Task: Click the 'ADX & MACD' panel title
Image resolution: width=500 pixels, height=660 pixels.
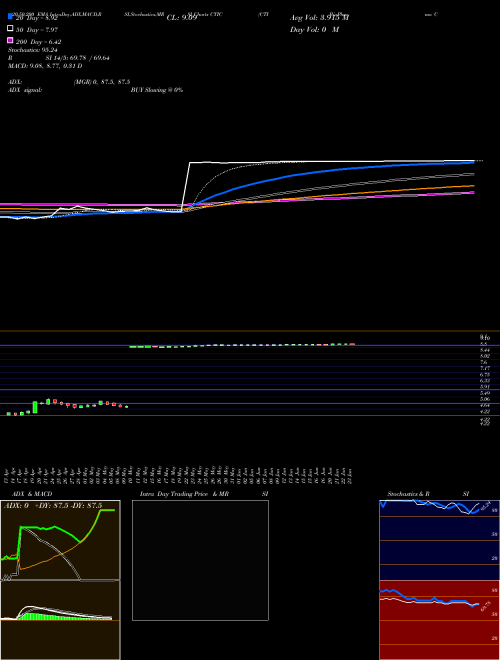Action: (30, 494)
